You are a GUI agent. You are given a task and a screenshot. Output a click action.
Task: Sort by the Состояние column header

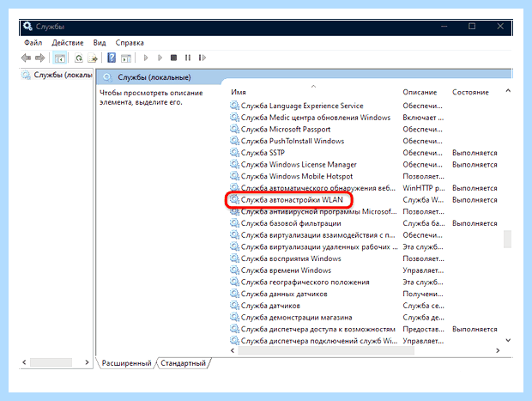(x=470, y=92)
